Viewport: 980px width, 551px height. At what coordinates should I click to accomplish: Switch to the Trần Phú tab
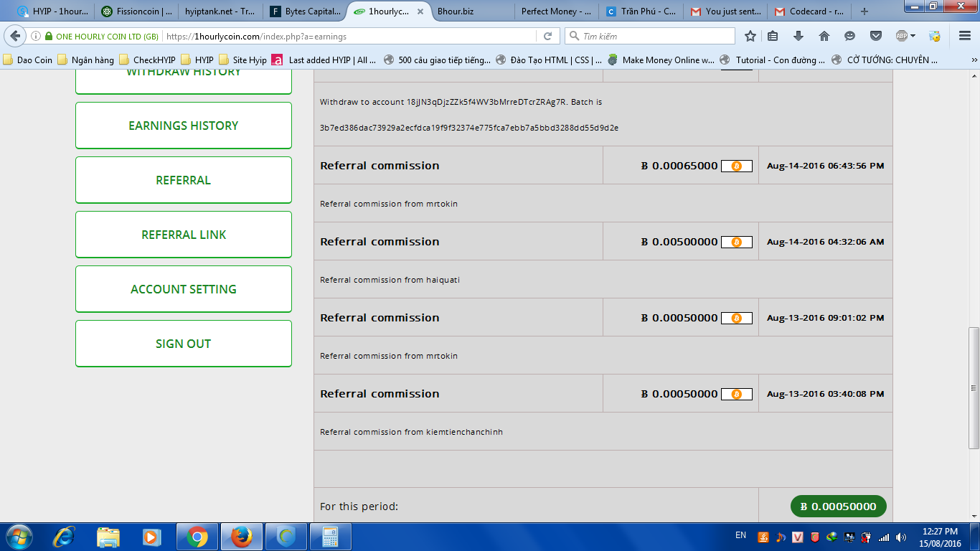[x=641, y=11]
